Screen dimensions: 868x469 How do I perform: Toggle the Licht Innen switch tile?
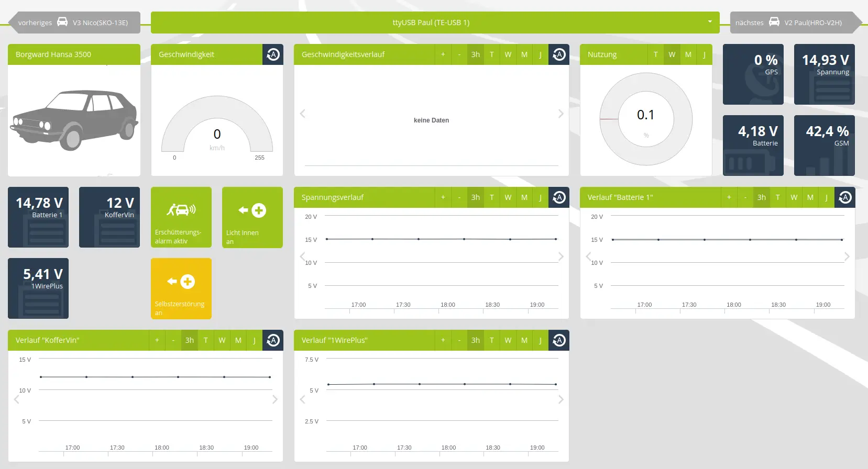252,217
